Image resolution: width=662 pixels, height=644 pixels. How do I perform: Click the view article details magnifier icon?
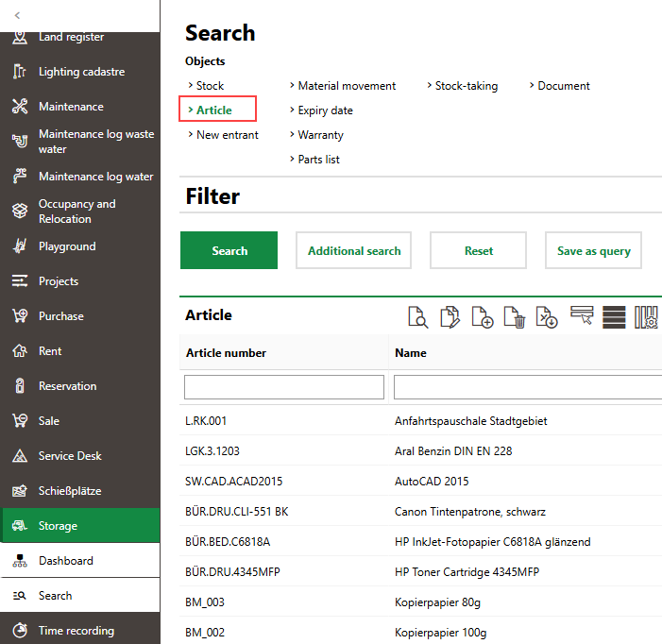point(417,316)
